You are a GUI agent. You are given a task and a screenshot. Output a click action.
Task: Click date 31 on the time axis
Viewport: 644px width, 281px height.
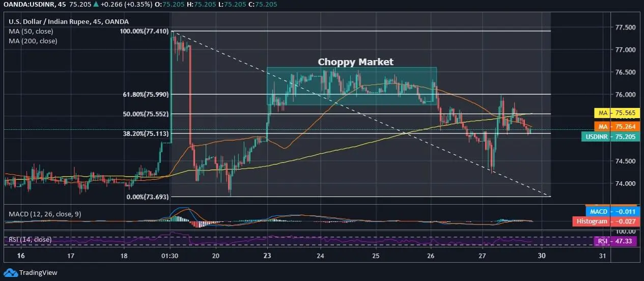603,256
